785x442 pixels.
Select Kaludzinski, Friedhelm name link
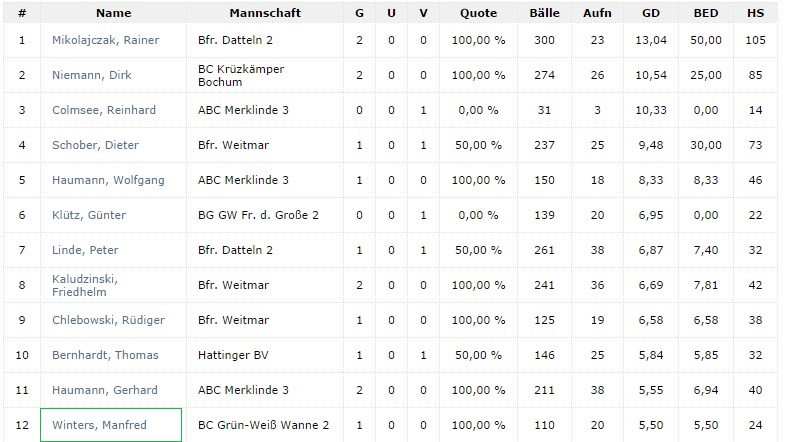(x=85, y=285)
